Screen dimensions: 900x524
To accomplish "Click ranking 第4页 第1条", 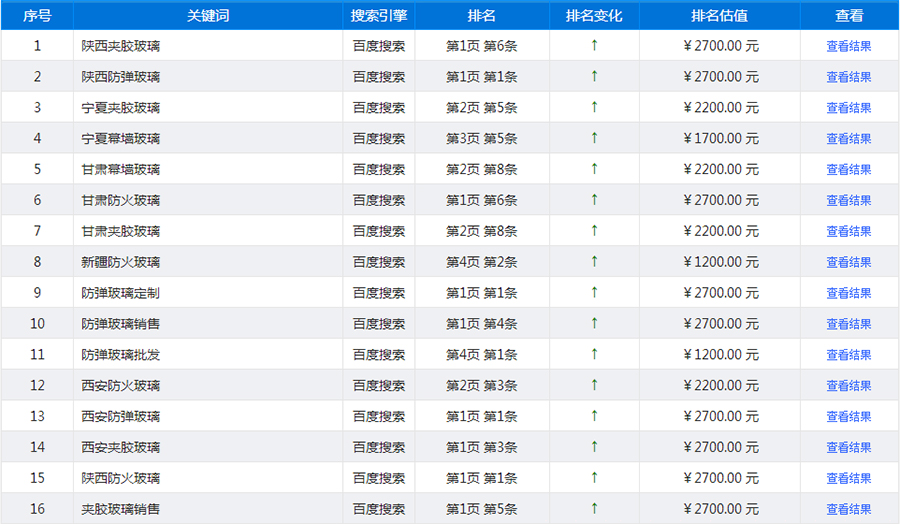I will click(x=482, y=355).
